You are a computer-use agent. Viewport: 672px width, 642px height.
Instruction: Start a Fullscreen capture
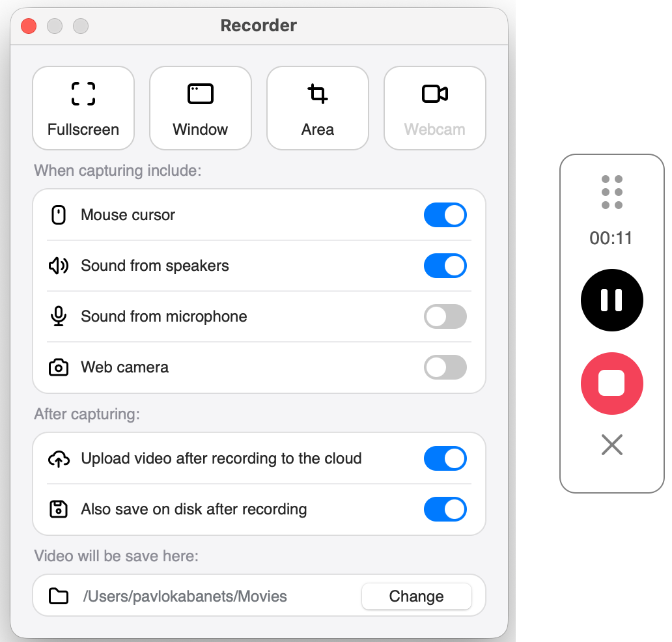coord(83,108)
